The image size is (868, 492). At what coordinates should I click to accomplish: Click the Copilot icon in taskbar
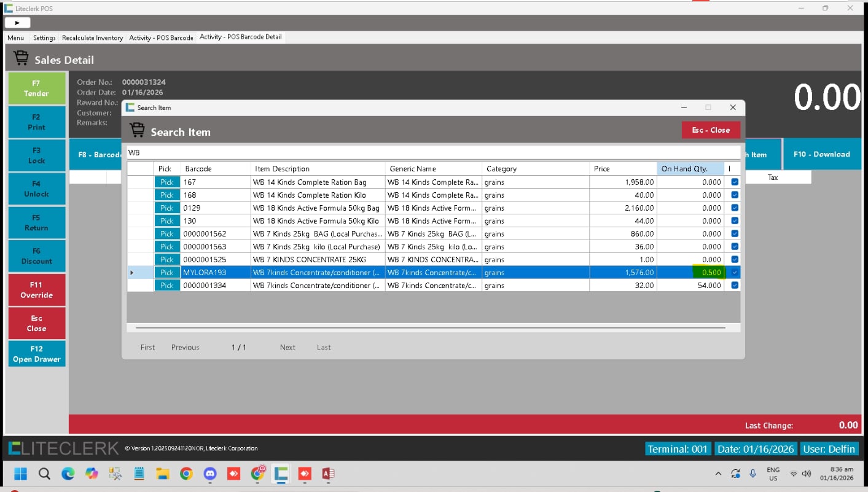point(92,474)
